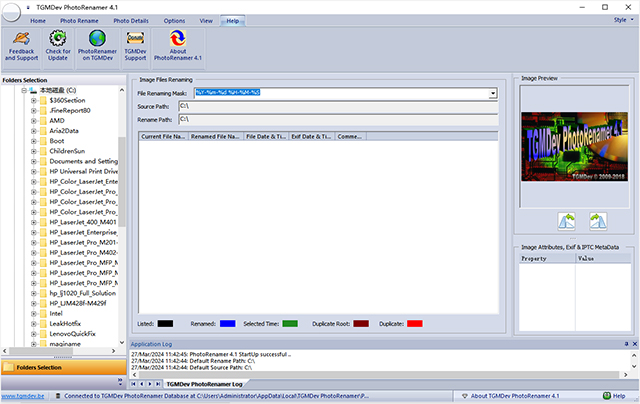Click the Comment column header
The height and width of the screenshot is (404, 640).
point(350,136)
